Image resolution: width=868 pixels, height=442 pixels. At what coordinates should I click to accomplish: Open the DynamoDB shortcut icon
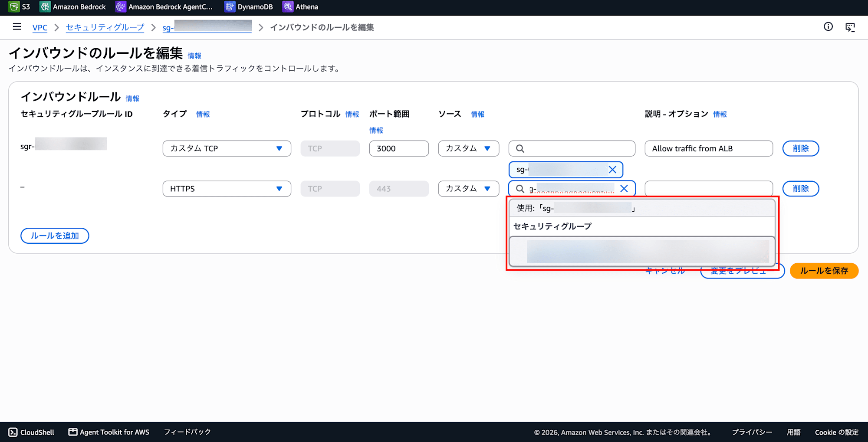(230, 7)
